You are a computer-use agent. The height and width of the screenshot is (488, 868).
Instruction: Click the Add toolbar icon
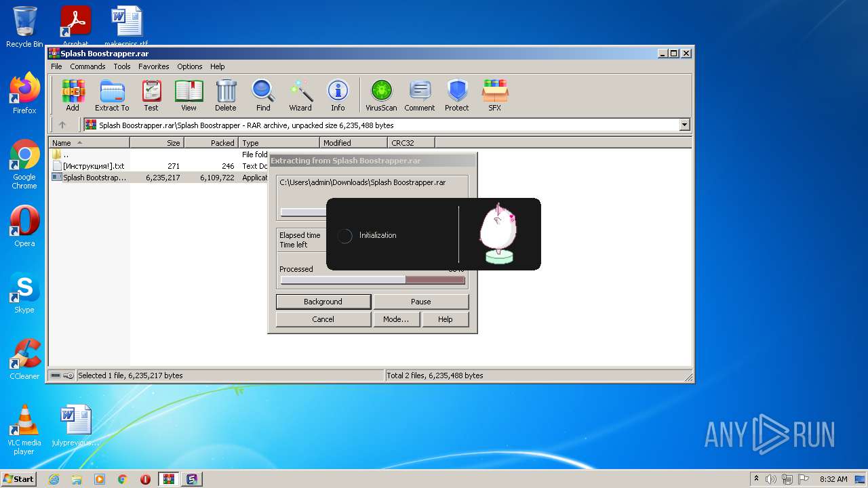click(73, 95)
